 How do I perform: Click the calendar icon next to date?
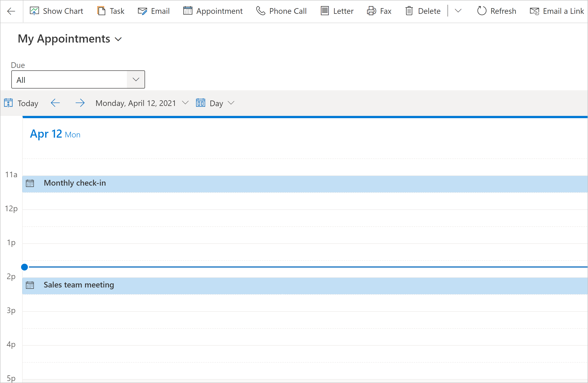coord(199,103)
